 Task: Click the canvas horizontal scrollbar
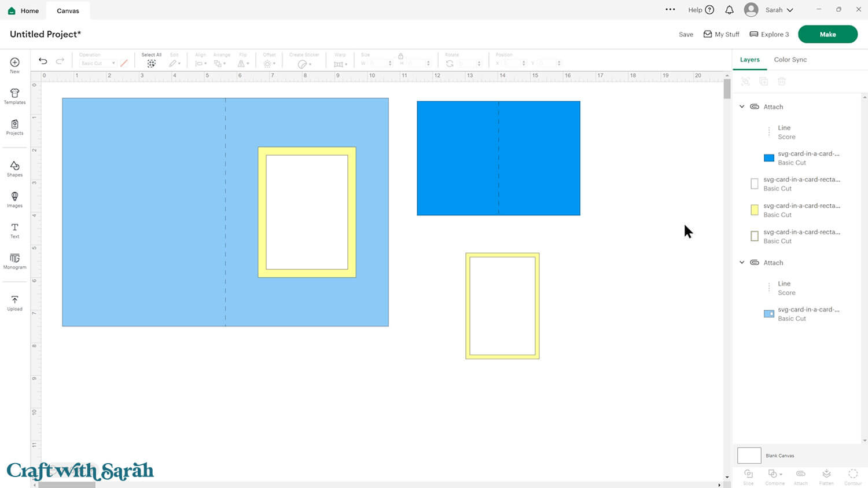pyautogui.click(x=67, y=485)
